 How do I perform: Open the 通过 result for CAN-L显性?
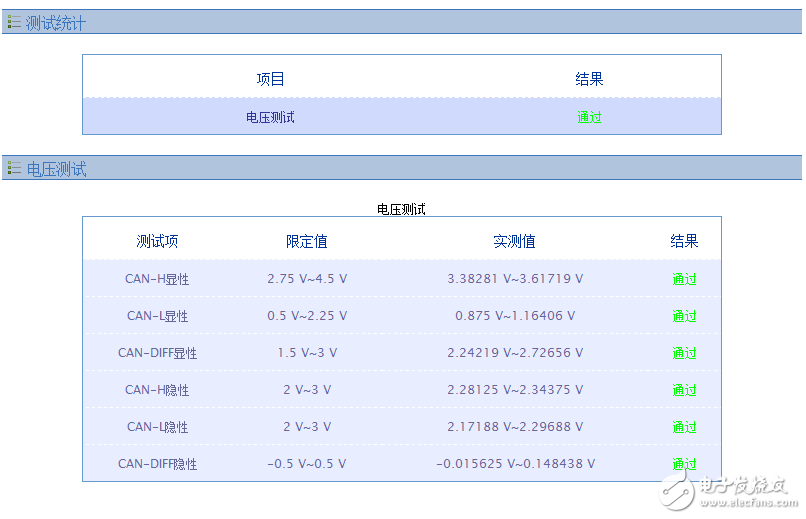tap(684, 316)
